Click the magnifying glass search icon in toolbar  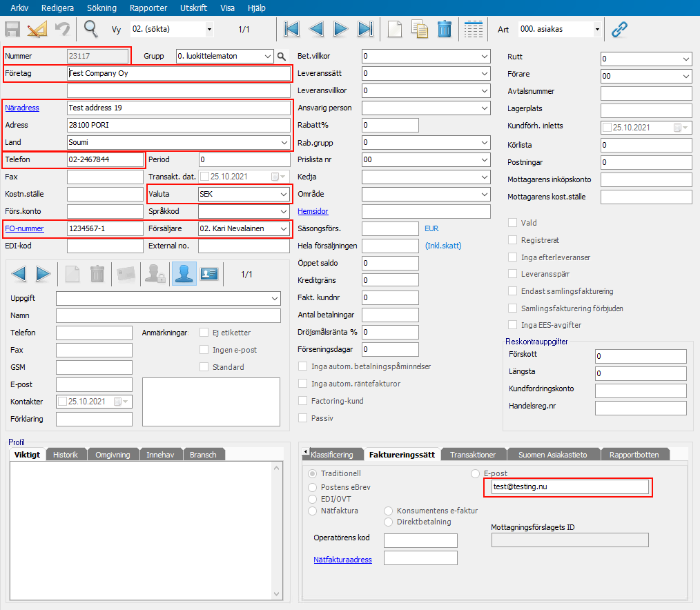pos(90,29)
